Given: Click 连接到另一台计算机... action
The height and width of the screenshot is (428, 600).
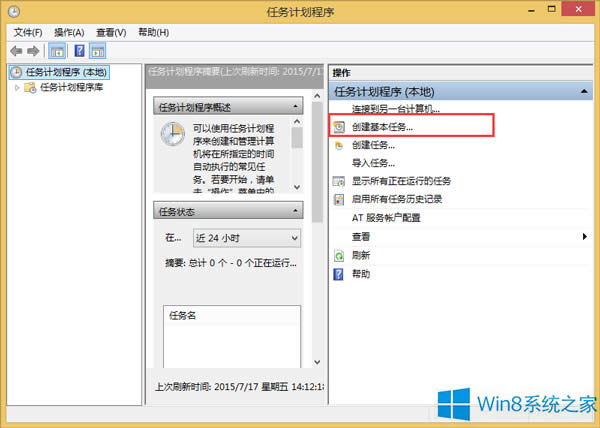Looking at the screenshot, I should coord(396,109).
